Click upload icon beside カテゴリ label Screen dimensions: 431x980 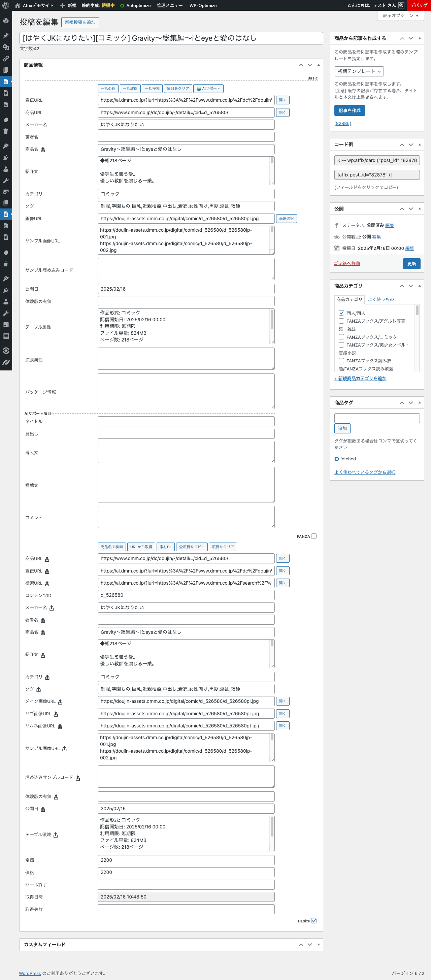pyautogui.click(x=47, y=677)
